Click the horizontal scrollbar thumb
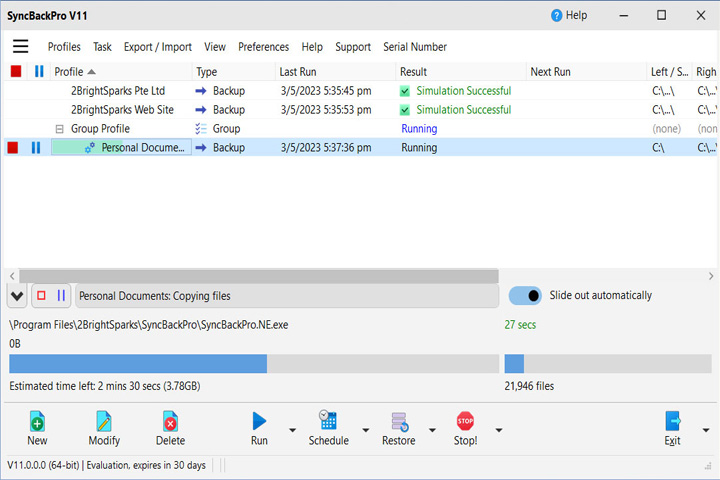This screenshot has height=480, width=720. 259,276
